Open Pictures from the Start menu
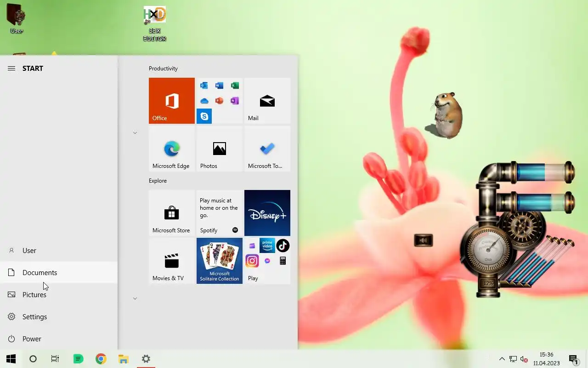The image size is (588, 368). (59, 294)
